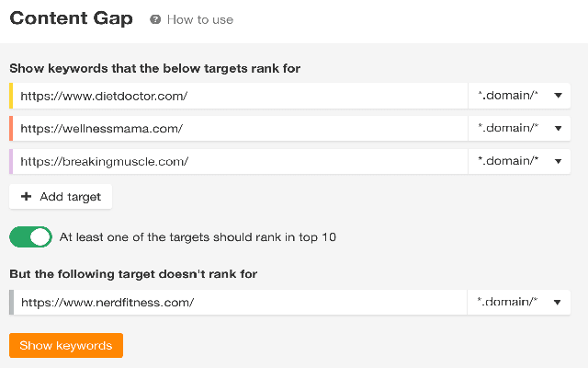
Task: Click the Add target button label
Action: [x=70, y=196]
